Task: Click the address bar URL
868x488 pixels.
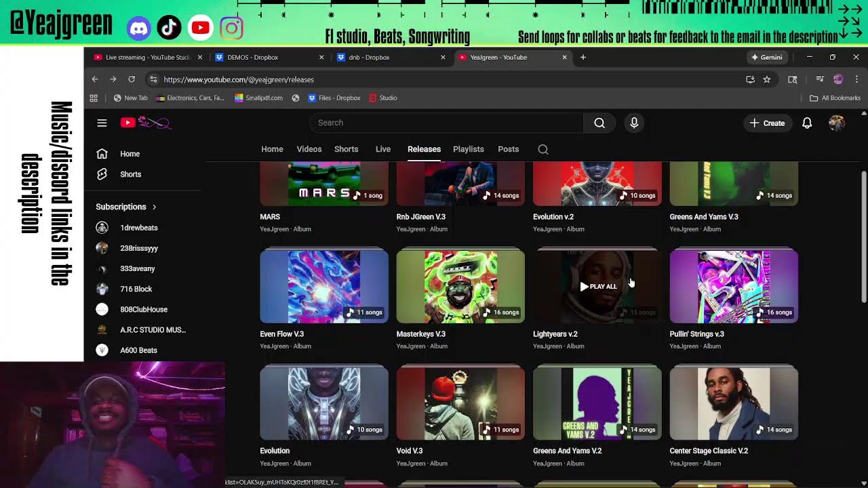Action: pyautogui.click(x=239, y=79)
